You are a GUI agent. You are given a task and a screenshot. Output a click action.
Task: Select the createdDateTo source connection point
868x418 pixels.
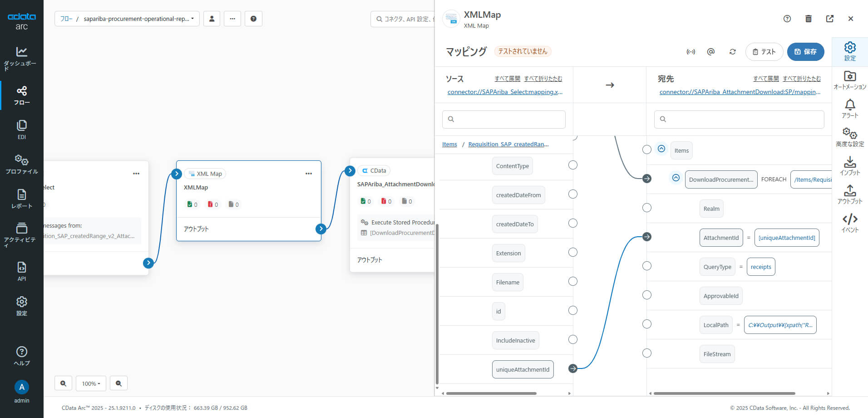pyautogui.click(x=573, y=223)
